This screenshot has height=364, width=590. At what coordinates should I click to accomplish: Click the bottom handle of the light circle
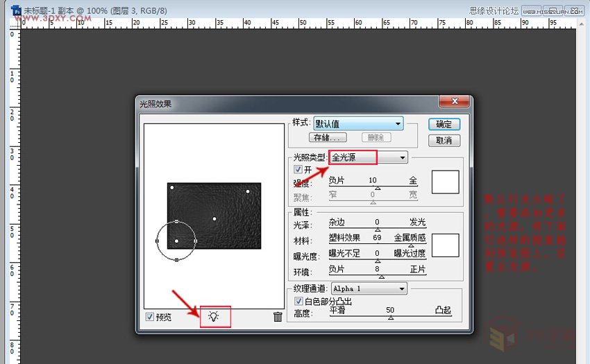[176, 260]
